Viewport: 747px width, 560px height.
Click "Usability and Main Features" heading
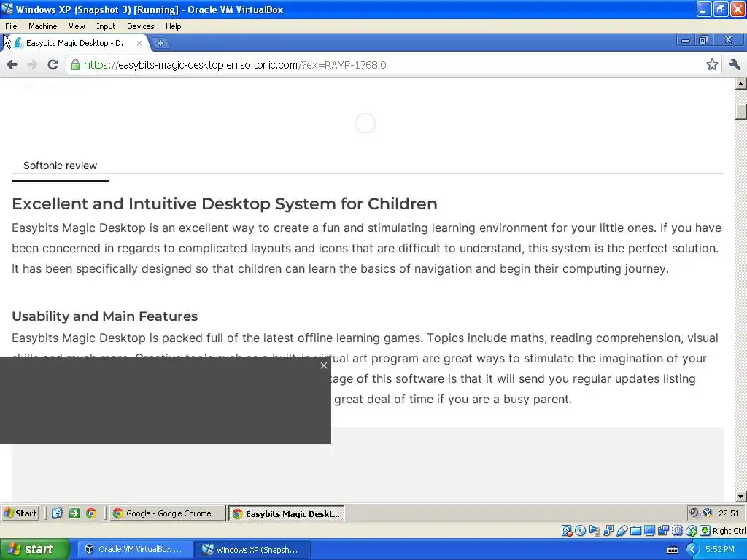pos(105,316)
